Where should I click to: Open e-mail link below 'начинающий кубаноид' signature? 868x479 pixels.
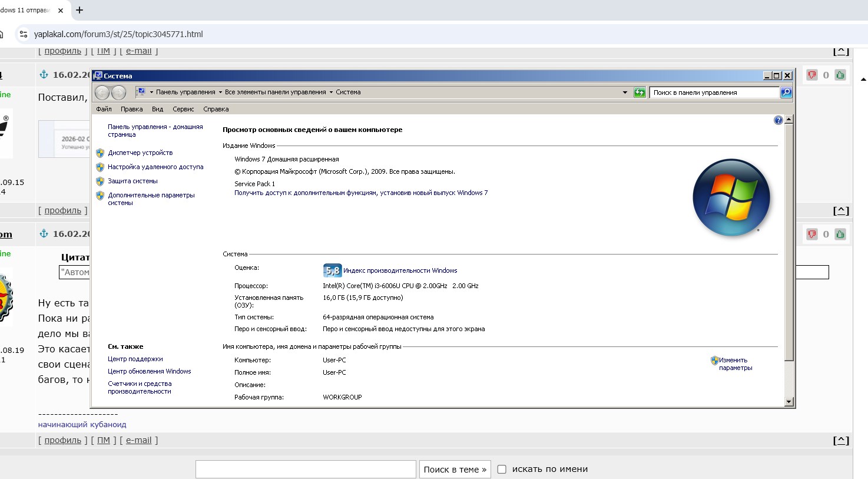point(139,440)
